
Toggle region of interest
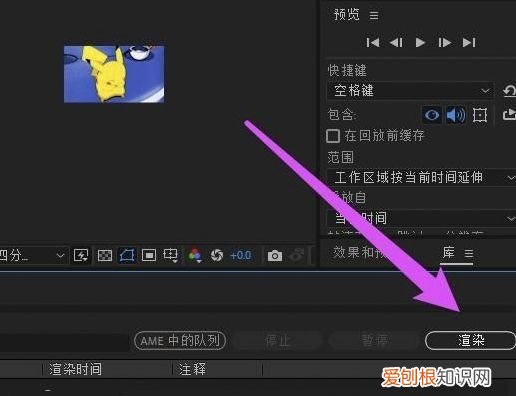(x=149, y=256)
